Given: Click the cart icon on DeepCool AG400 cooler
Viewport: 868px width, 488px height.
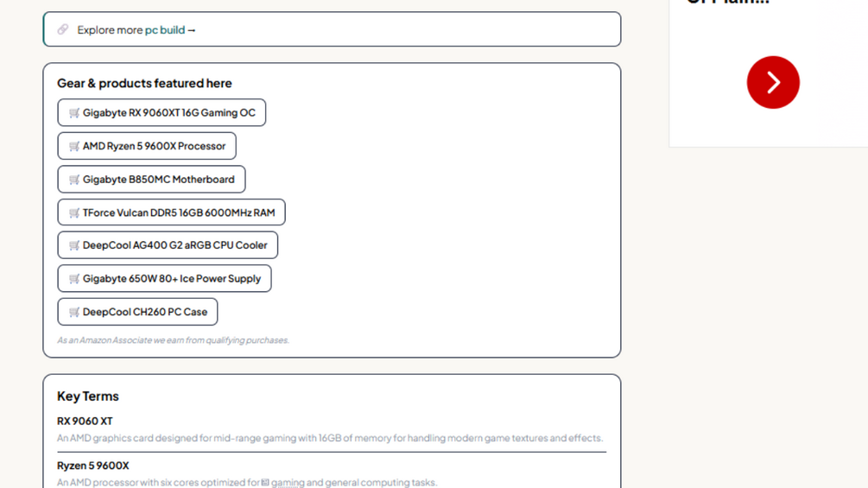Looking at the screenshot, I should point(74,245).
